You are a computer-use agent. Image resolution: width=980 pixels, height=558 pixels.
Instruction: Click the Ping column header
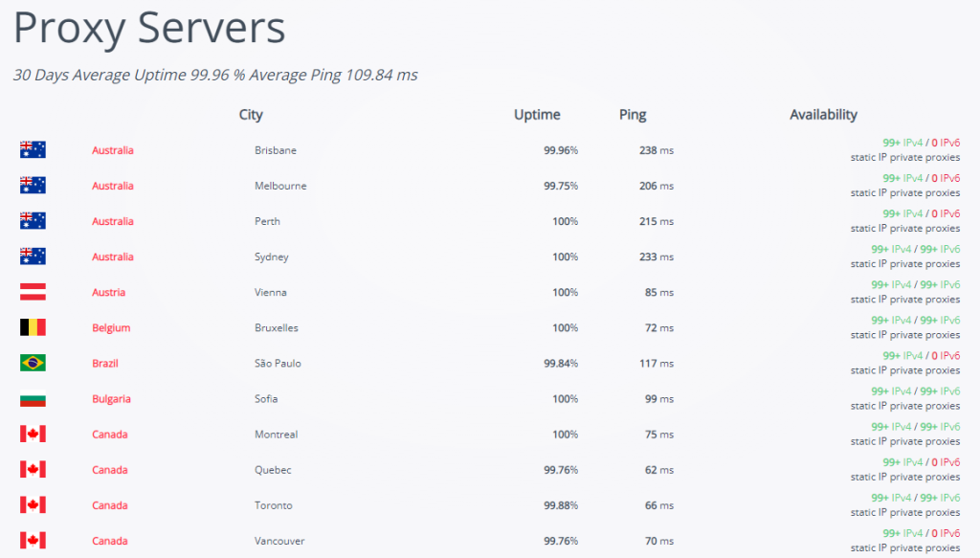click(633, 115)
